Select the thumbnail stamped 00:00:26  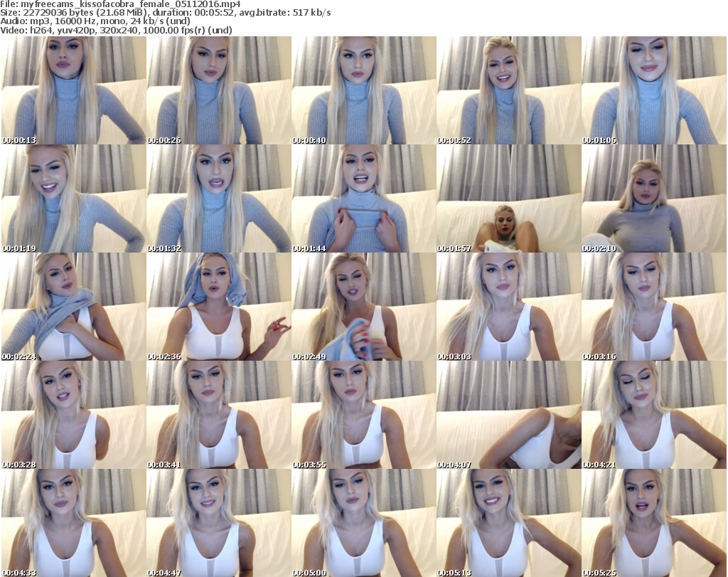pyautogui.click(x=219, y=90)
